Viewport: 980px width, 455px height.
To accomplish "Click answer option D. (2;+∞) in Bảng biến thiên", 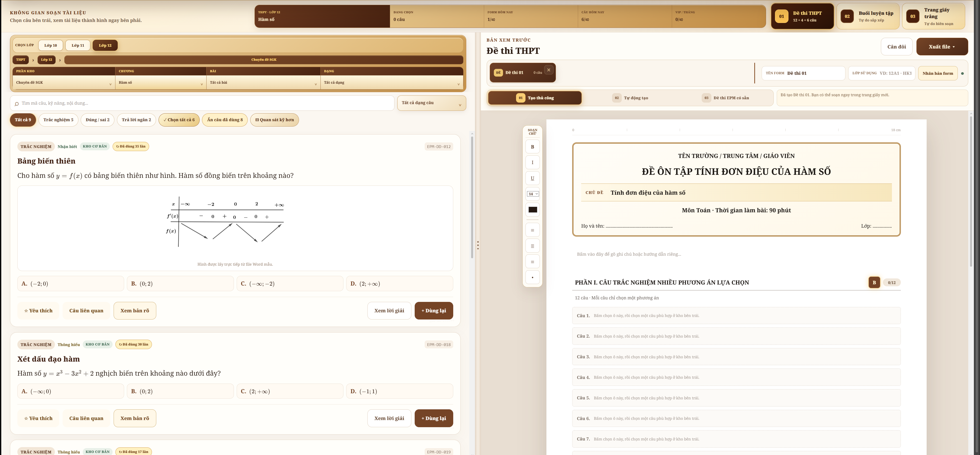I will tap(399, 284).
